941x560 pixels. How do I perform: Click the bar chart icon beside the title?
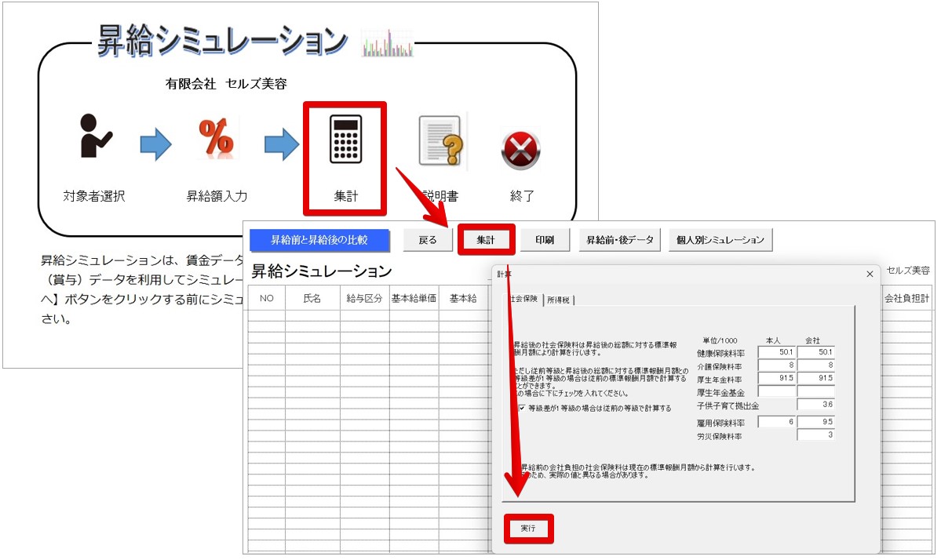click(388, 43)
